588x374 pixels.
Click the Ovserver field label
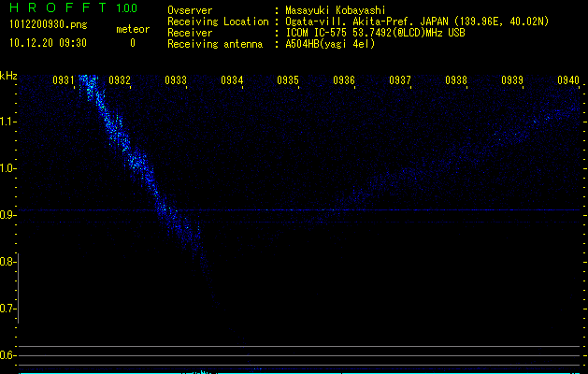point(190,10)
